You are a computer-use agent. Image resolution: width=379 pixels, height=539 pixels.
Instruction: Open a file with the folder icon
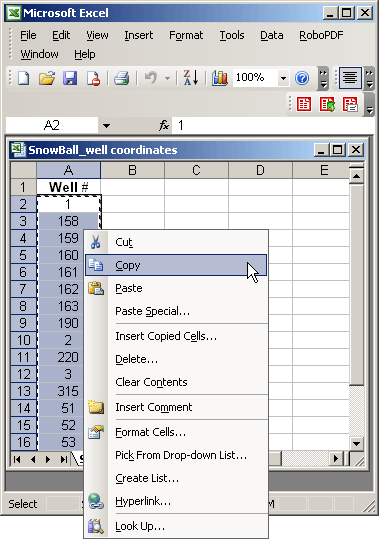point(47,78)
